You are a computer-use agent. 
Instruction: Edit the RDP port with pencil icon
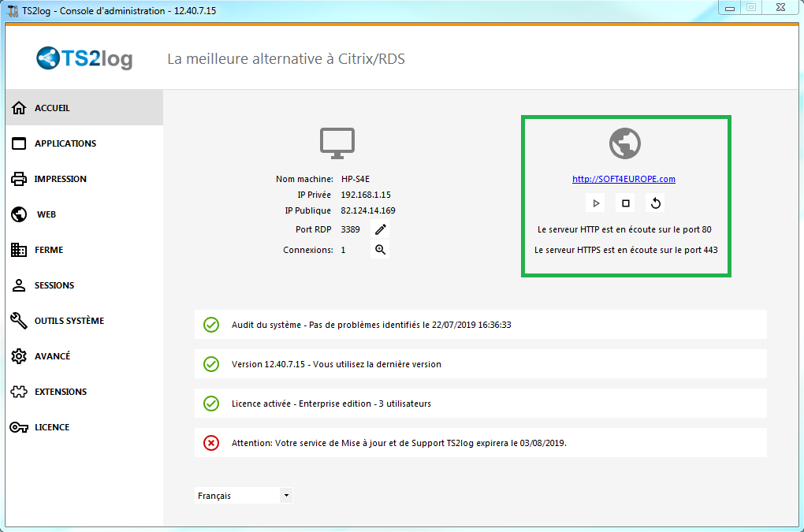(380, 229)
